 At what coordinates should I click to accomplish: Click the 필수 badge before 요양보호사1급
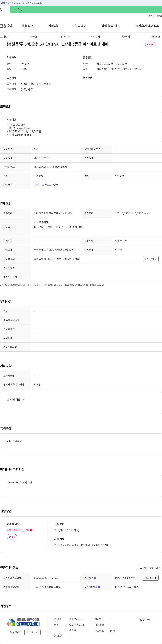[x=37, y=185]
